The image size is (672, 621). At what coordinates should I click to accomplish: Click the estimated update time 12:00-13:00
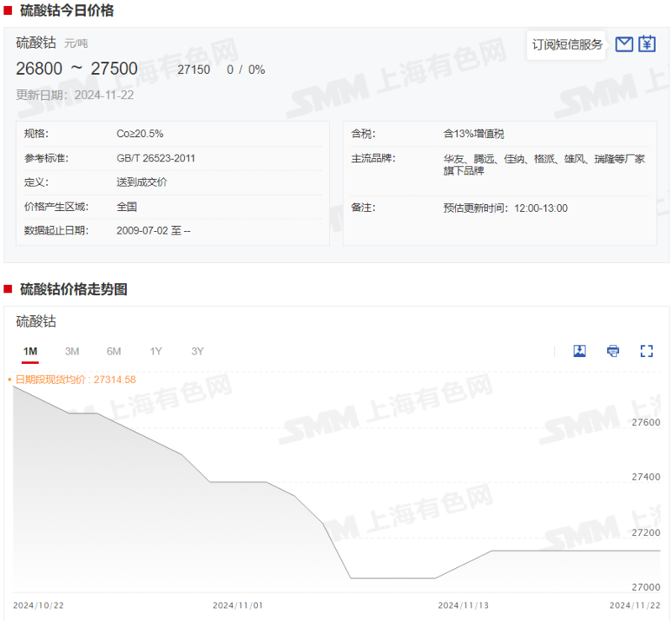coord(541,208)
